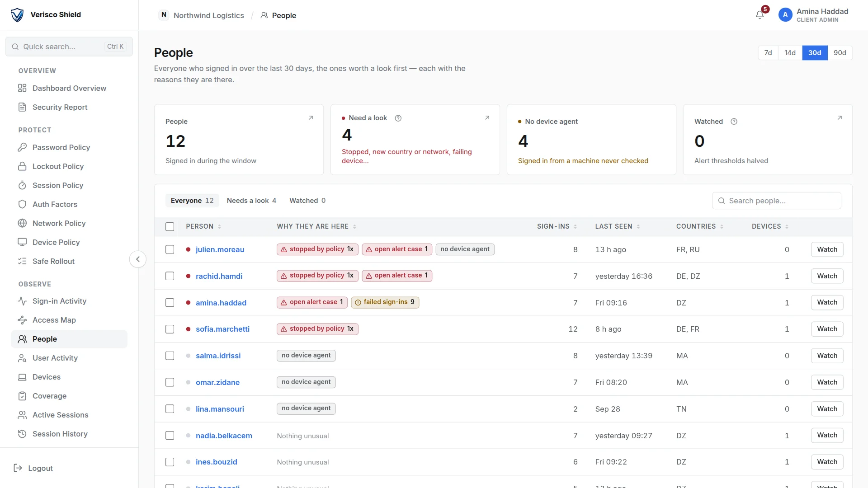The image size is (868, 488).
Task: Open the Security Report page
Action: (69, 107)
